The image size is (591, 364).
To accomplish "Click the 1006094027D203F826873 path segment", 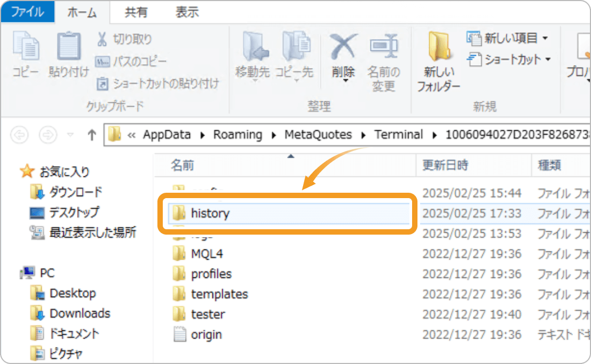I will (517, 135).
